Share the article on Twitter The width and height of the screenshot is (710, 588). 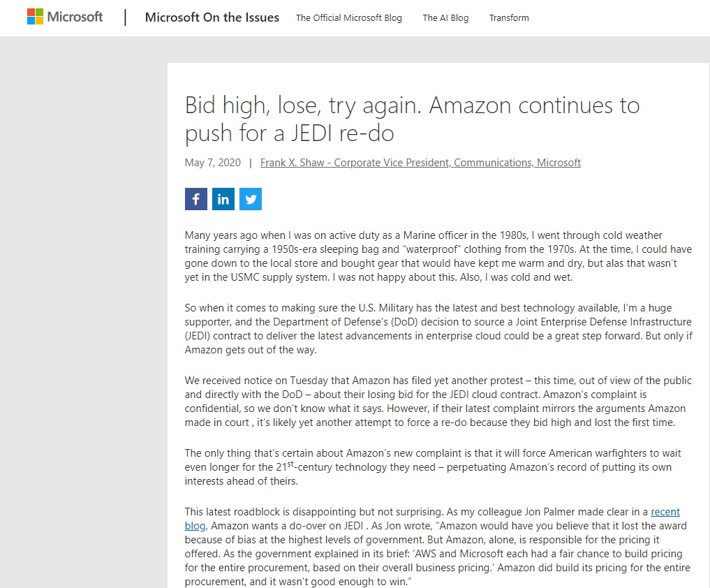pos(251,199)
